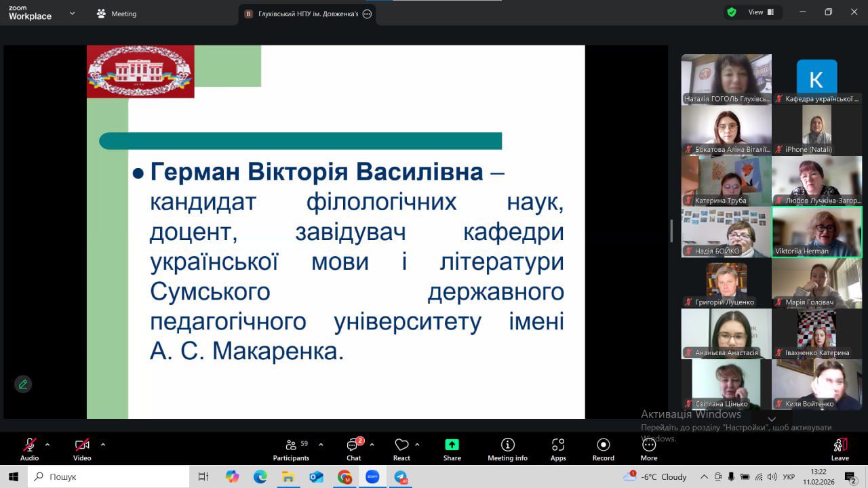The image size is (868, 488).
Task: Open Meeting info
Action: click(507, 449)
